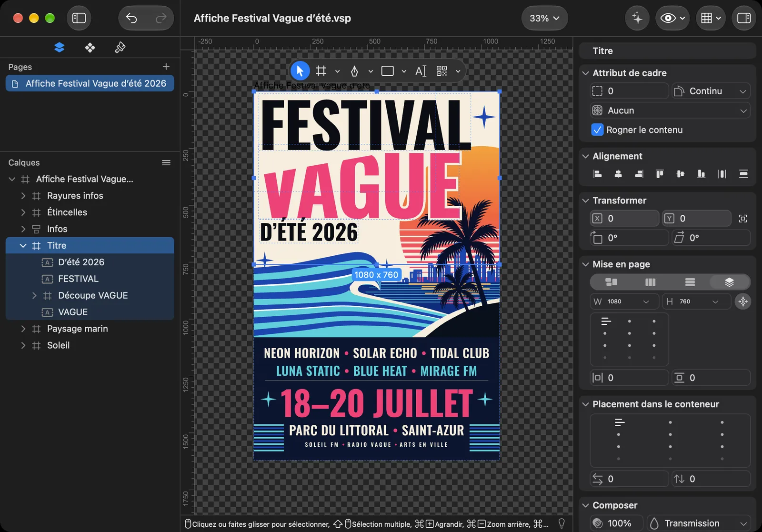Click the X position input field
Viewport: 762px width, 532px height.
pos(624,219)
